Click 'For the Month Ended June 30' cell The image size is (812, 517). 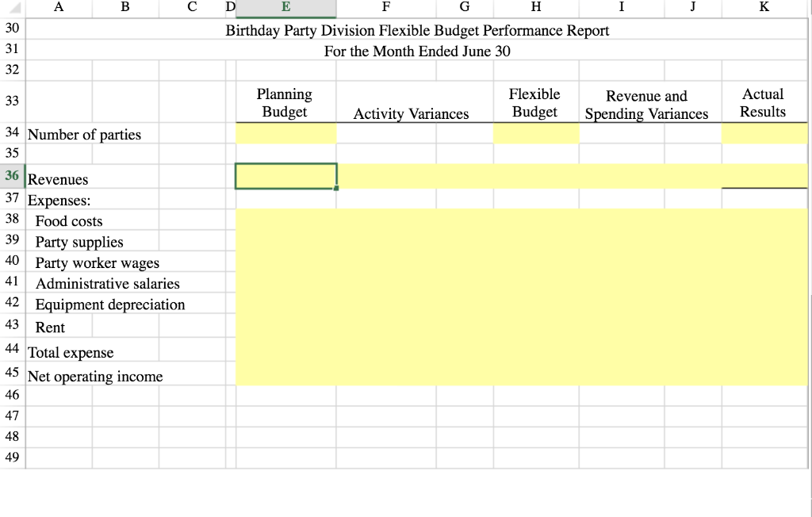[417, 51]
